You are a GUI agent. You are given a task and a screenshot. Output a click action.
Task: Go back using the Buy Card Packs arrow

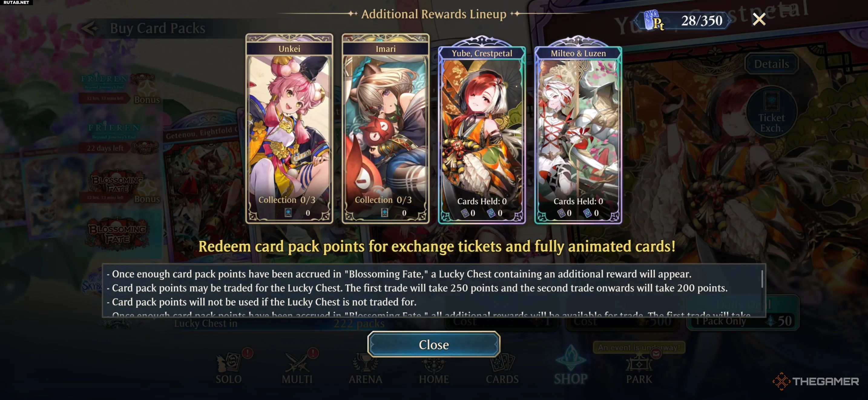pos(90,28)
